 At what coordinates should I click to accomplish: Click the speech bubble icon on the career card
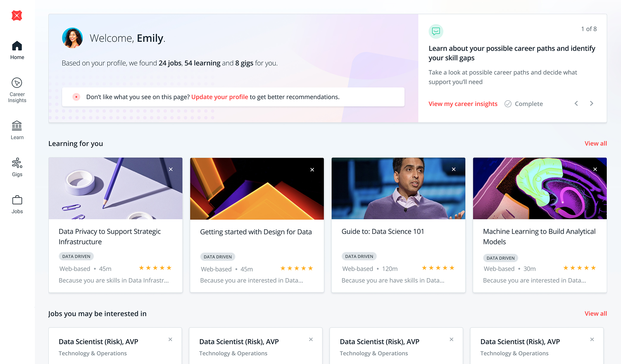click(436, 31)
